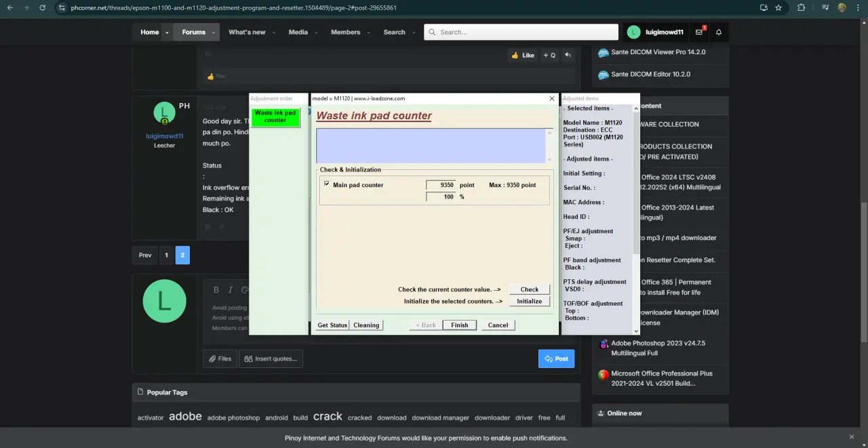This screenshot has width=868, height=448.
Task: Click the luigimowd11 username link on post
Action: (164, 136)
